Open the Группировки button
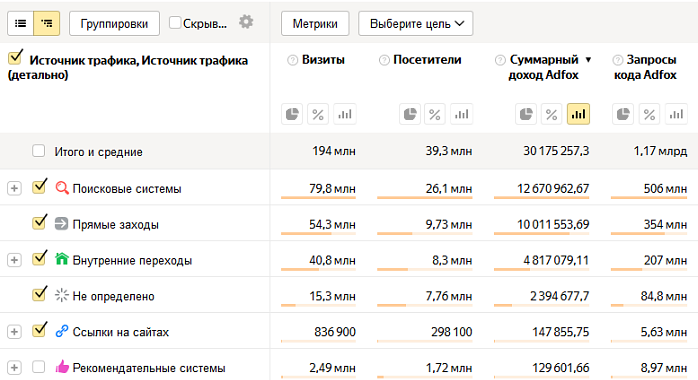Screen dimensions: 698x380 [114, 24]
